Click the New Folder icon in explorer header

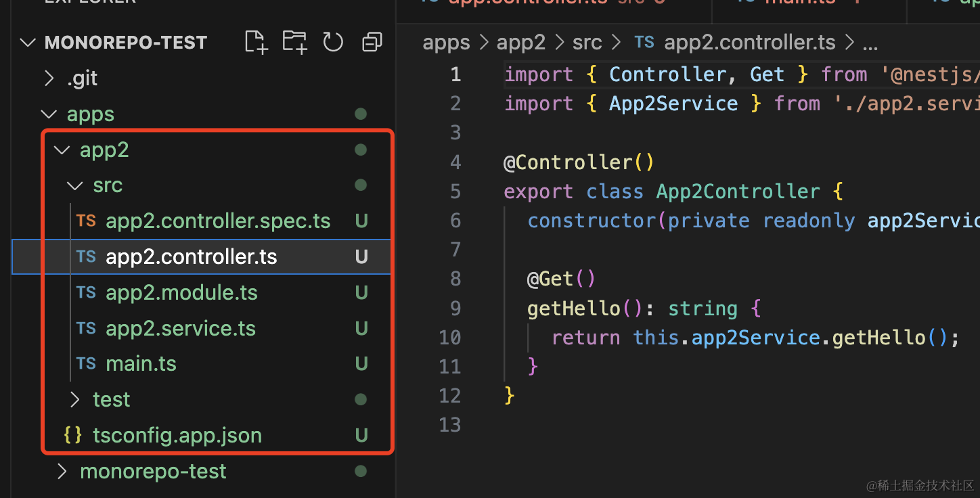[294, 43]
